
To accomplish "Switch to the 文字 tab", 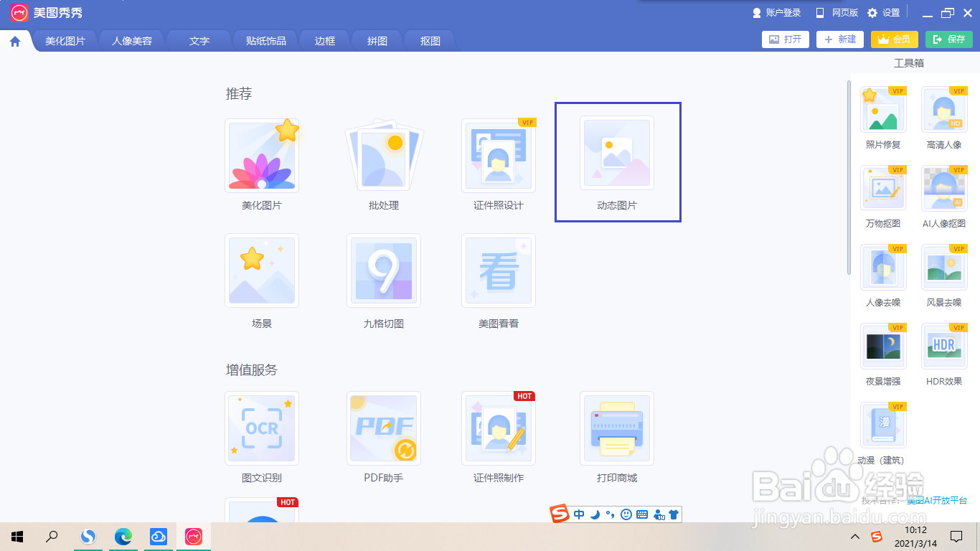I will point(199,41).
